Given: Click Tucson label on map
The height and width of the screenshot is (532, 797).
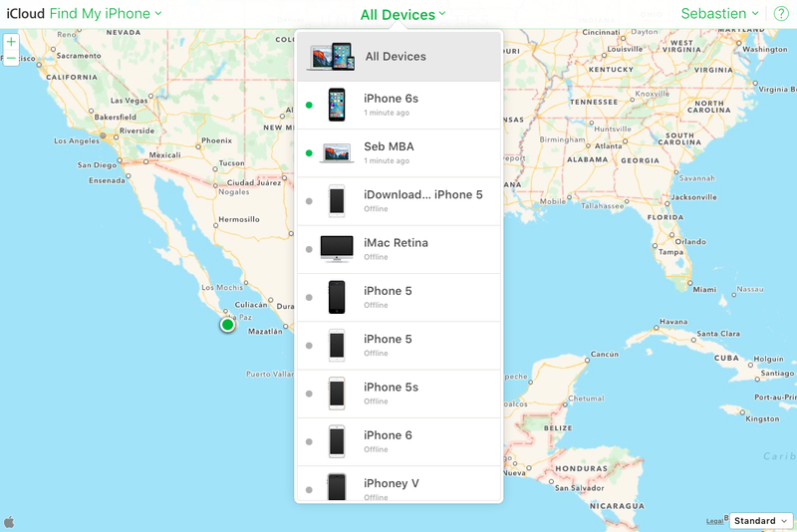Looking at the screenshot, I should click(231, 163).
